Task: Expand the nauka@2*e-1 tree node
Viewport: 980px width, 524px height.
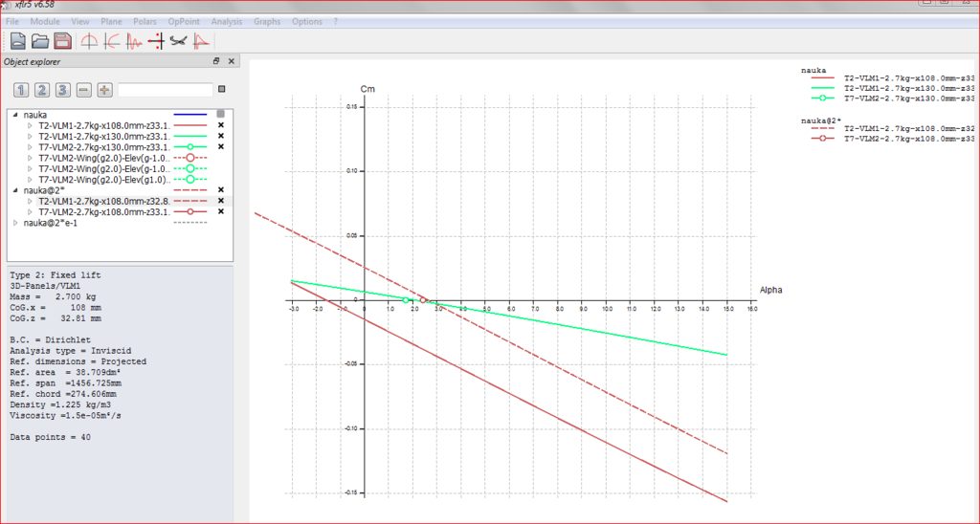Action: [x=15, y=223]
